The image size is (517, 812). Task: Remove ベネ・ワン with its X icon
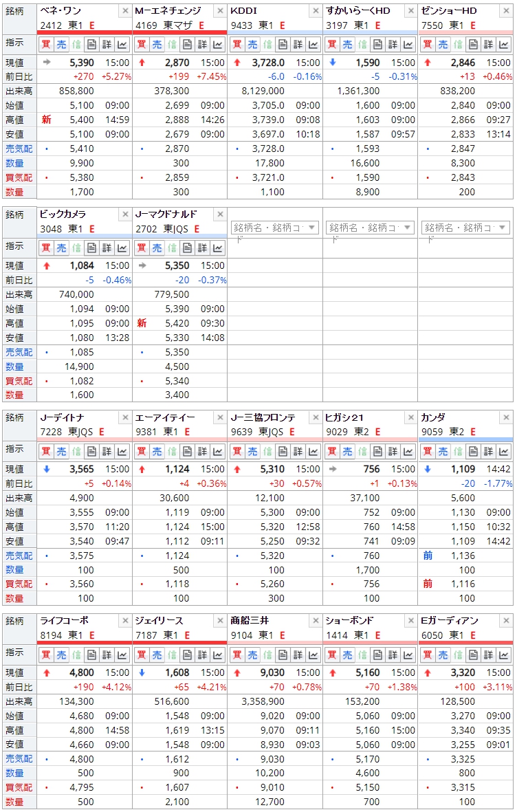(x=125, y=10)
